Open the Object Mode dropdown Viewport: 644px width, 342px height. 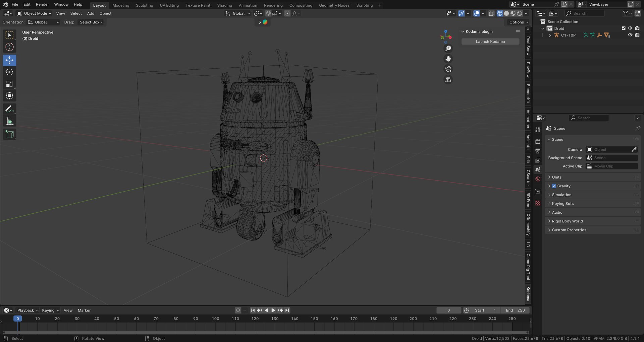tap(34, 13)
